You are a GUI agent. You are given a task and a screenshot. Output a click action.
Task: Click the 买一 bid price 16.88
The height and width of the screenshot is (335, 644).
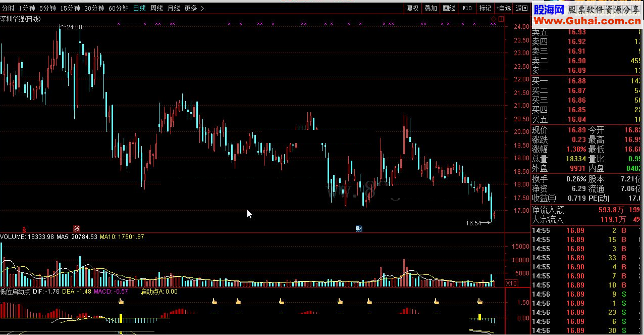point(577,81)
